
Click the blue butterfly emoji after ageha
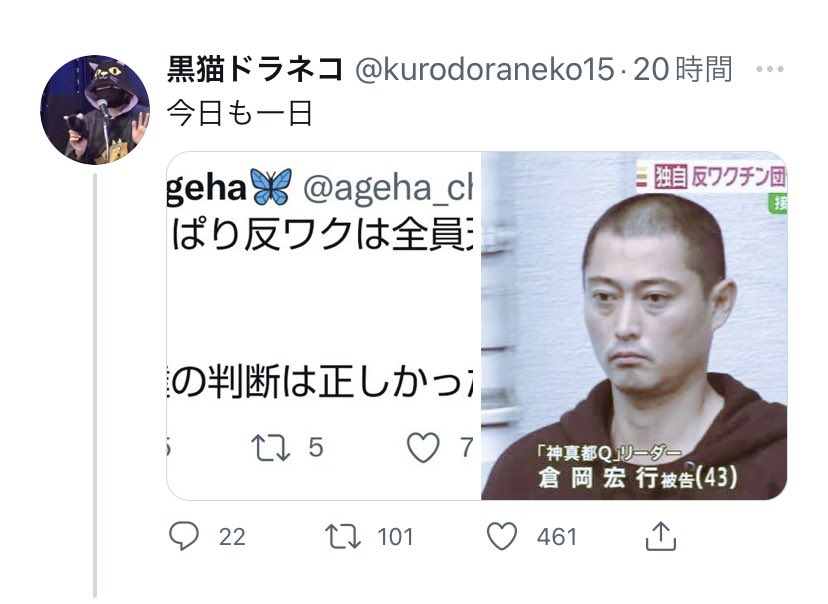[272, 187]
